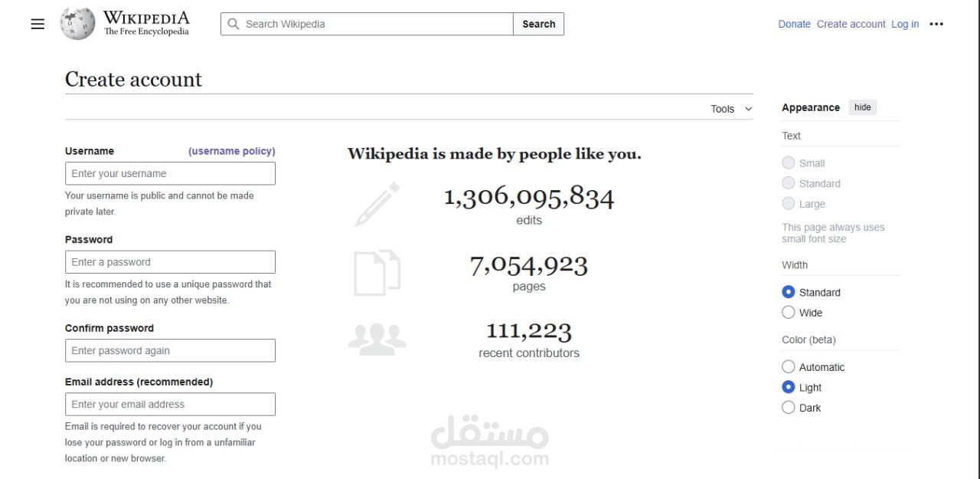Choose Dark color mode
The width and height of the screenshot is (980, 479).
789,408
